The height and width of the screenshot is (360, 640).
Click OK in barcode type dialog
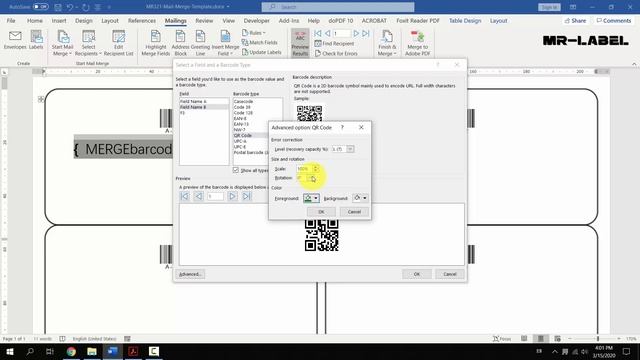[x=417, y=274]
